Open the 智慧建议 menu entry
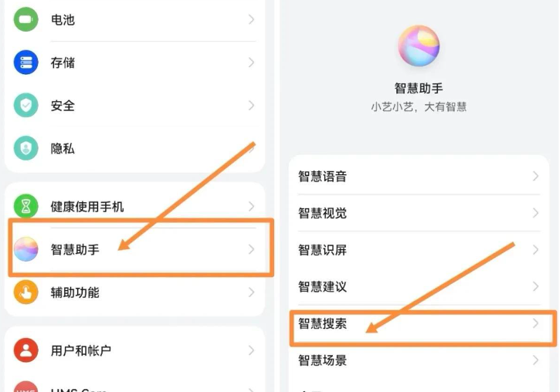This screenshot has width=560, height=392. [x=419, y=286]
